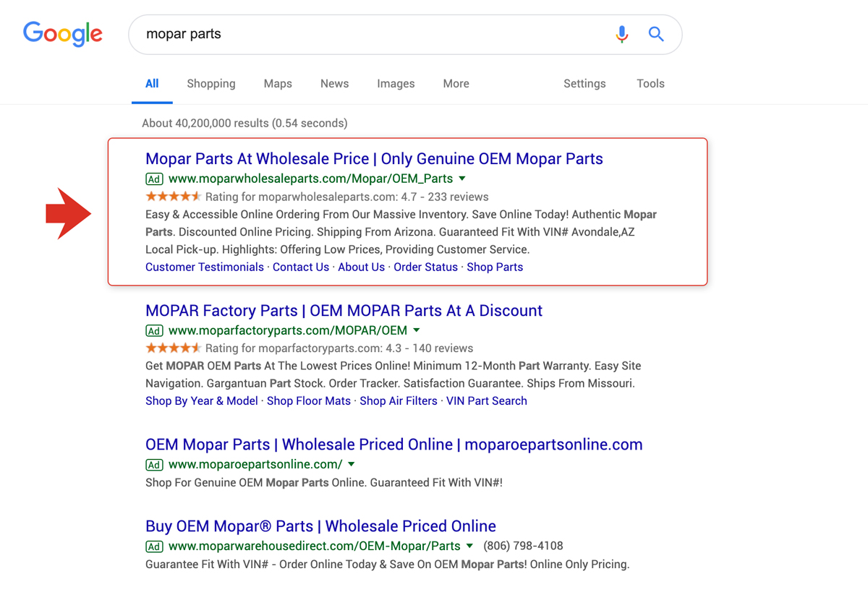
Task: Click the phone number (806) 798-4108
Action: (523, 546)
